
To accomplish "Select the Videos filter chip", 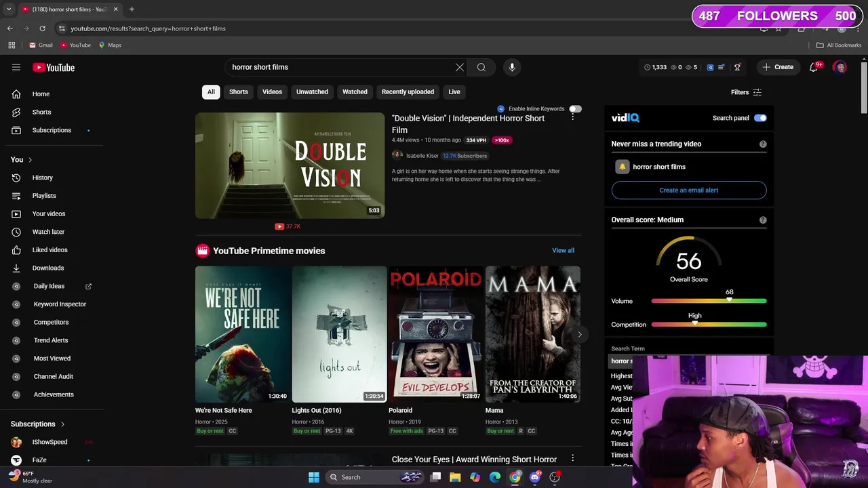I will [272, 92].
